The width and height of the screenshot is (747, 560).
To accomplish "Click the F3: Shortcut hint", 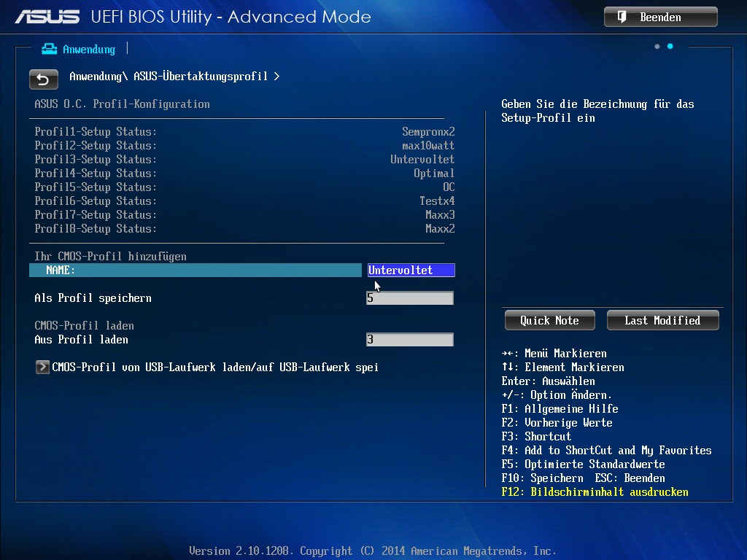I will pyautogui.click(x=536, y=437).
